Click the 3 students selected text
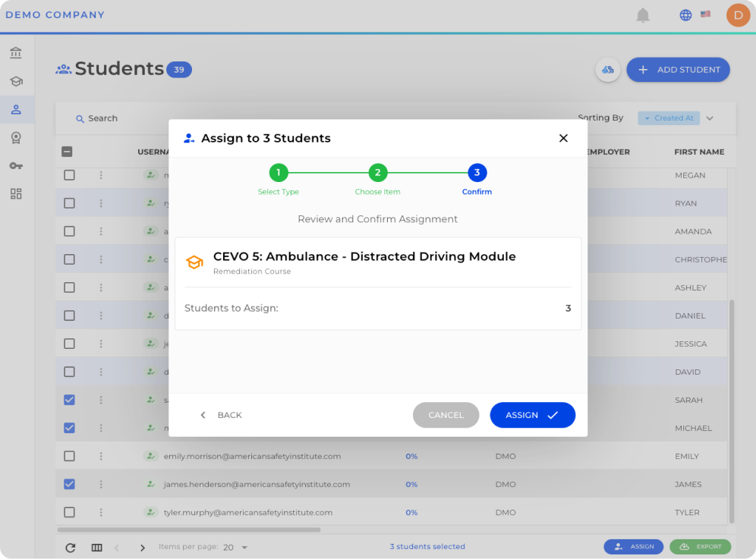Image resolution: width=756 pixels, height=559 pixels. tap(427, 546)
